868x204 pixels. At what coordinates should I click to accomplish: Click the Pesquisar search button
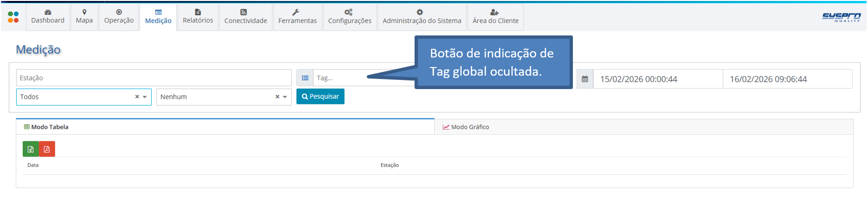tap(321, 96)
